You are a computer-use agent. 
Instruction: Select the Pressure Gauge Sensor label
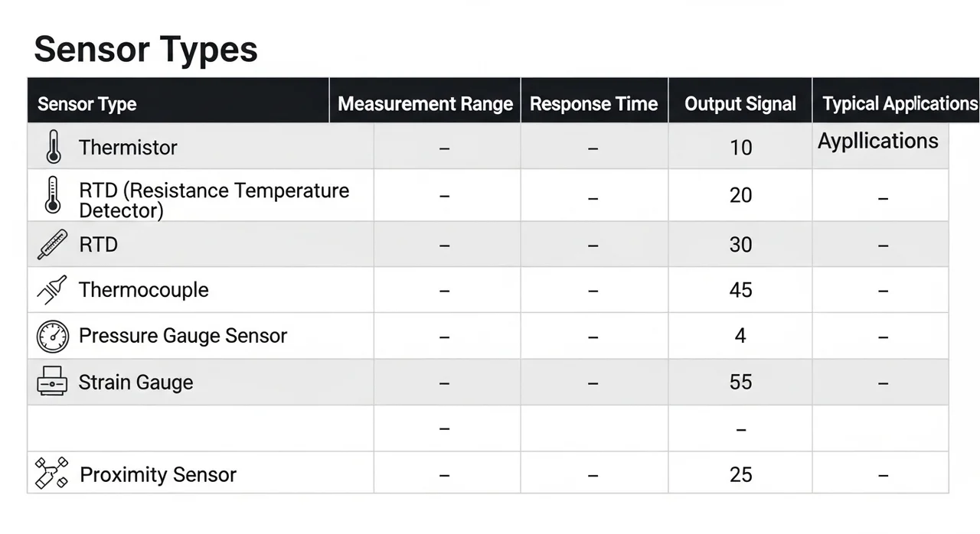[182, 336]
